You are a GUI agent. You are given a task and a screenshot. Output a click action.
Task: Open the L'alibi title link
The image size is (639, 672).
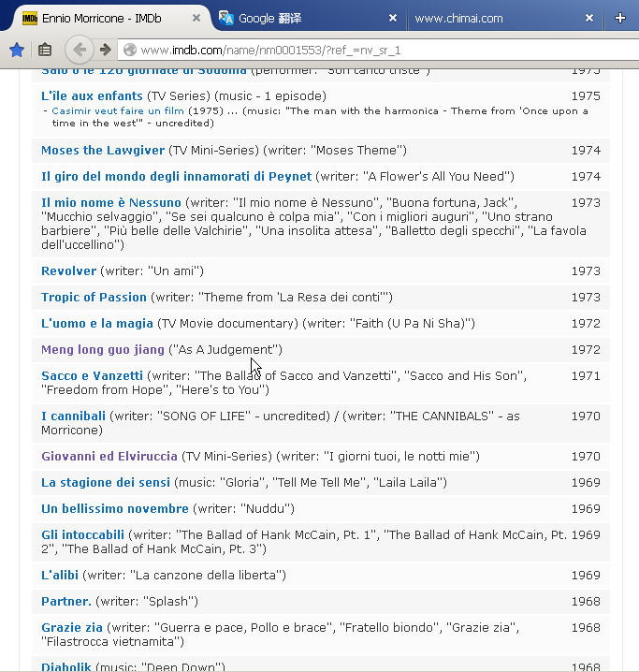pyautogui.click(x=60, y=576)
